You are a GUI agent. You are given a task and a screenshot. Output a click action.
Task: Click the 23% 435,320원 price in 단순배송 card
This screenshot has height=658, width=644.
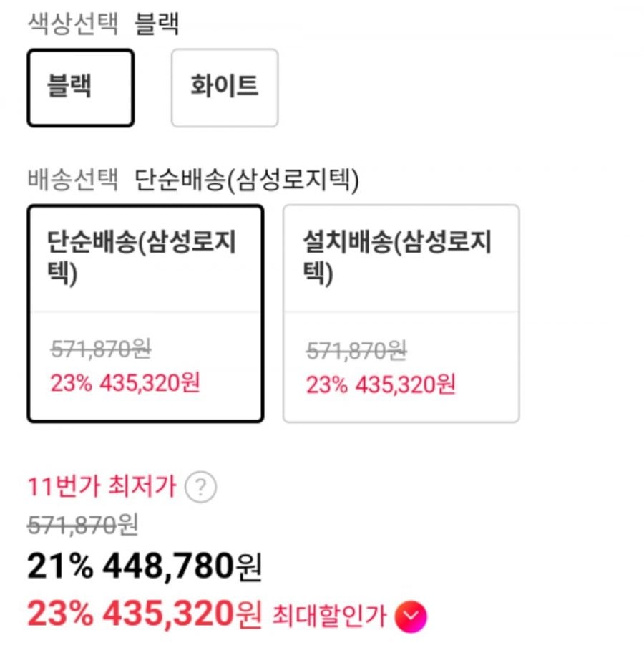coord(125,382)
